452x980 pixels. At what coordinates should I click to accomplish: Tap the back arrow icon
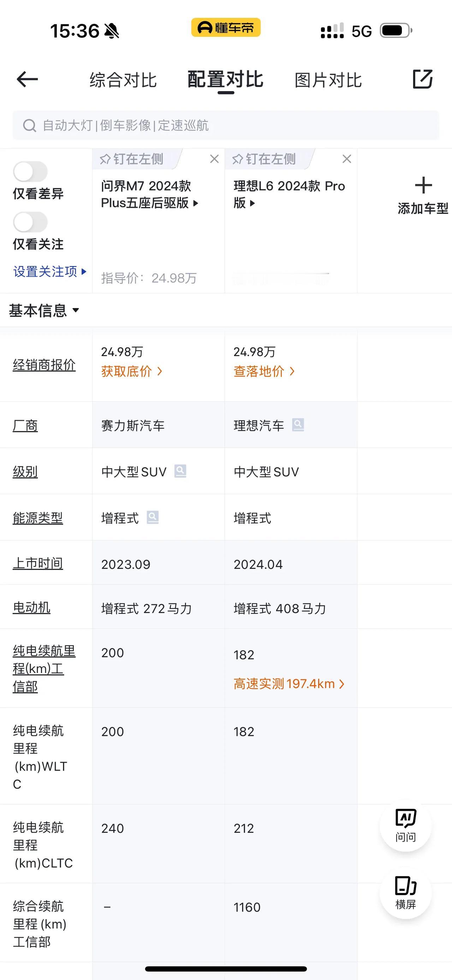tap(28, 79)
